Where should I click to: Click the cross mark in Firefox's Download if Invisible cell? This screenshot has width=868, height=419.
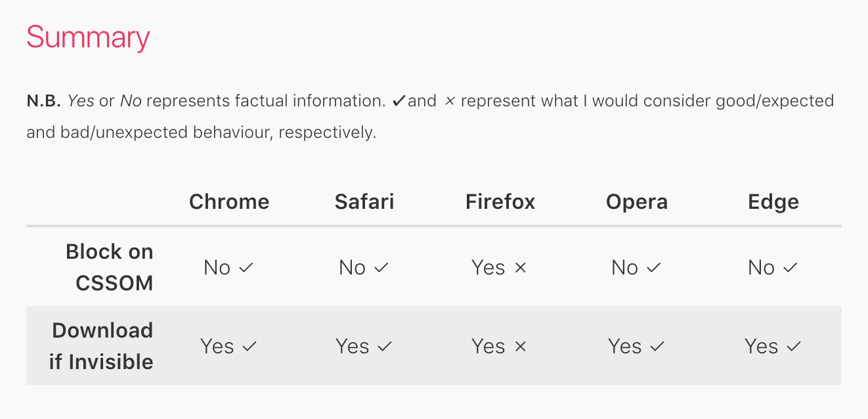click(521, 346)
